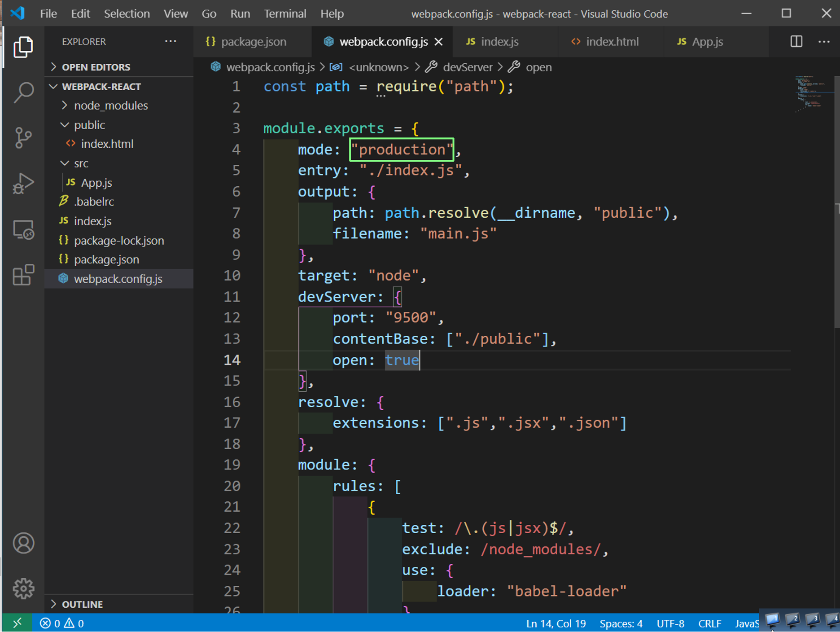This screenshot has height=632, width=840.
Task: Open the Edit menu
Action: pyautogui.click(x=80, y=14)
